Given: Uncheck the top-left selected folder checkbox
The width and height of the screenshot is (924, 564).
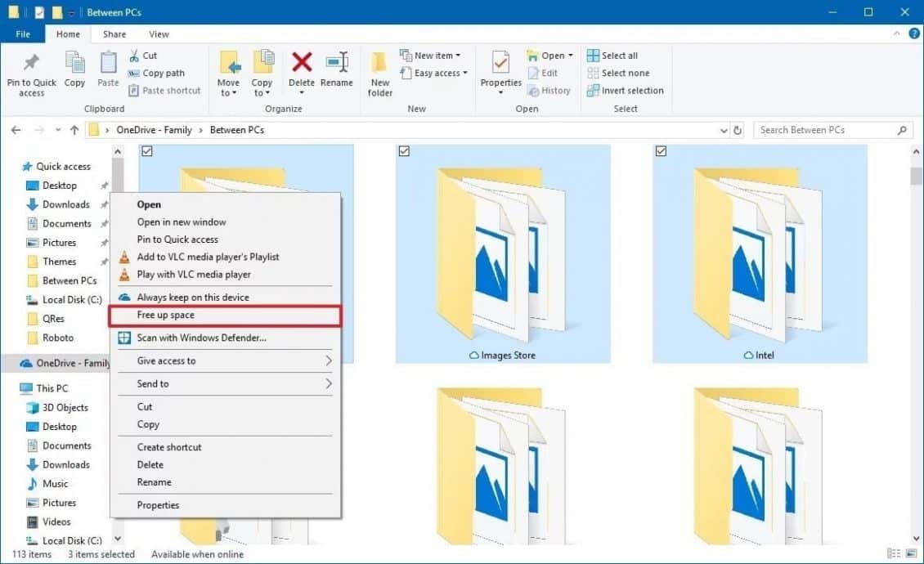Looking at the screenshot, I should click(x=146, y=151).
